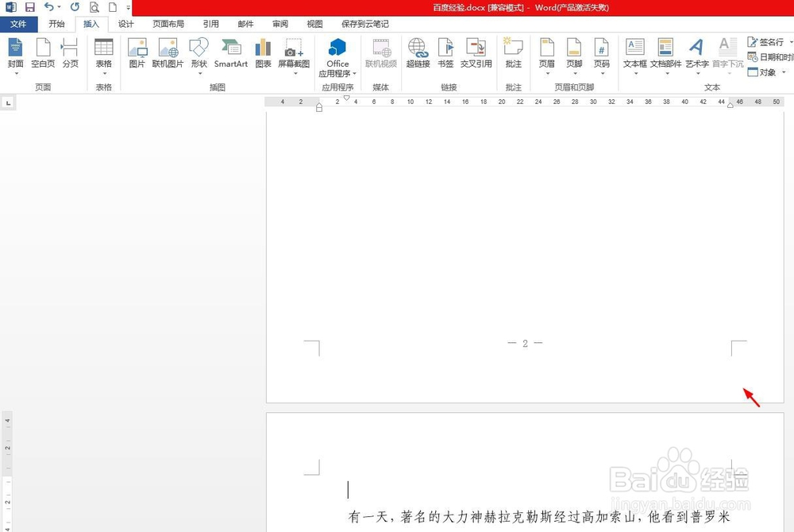Click the vertical ruler on the left

[7, 471]
